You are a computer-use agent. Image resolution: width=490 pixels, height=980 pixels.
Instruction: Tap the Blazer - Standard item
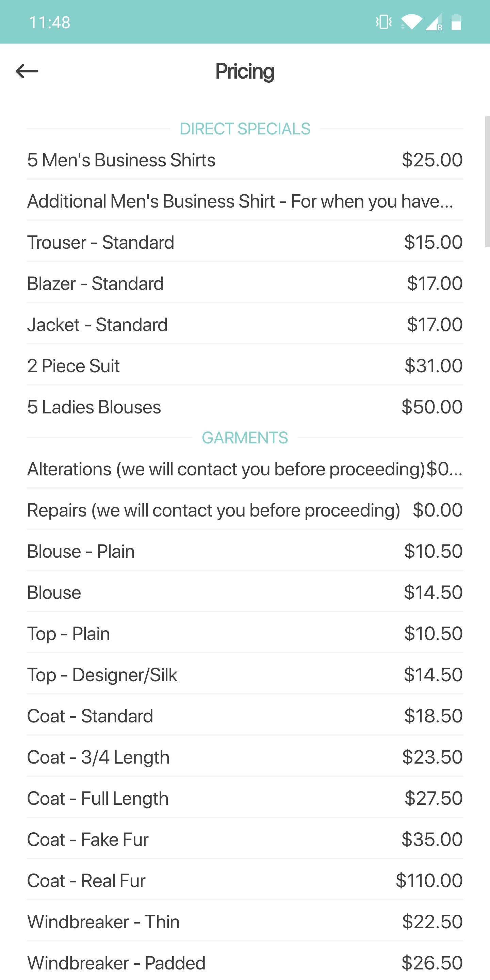245,283
